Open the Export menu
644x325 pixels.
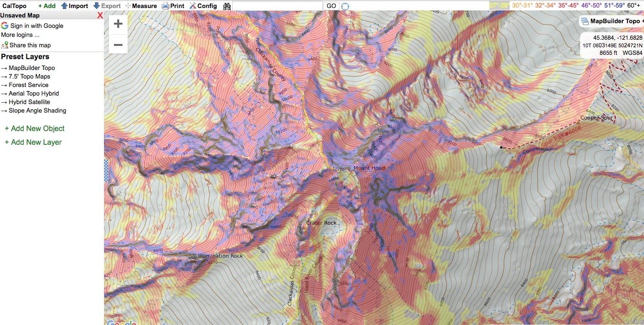point(107,6)
